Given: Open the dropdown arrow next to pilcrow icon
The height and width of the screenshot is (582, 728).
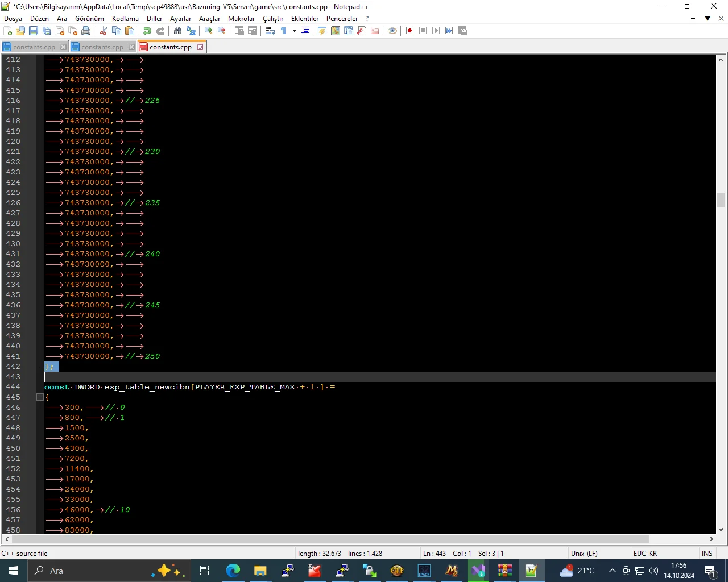Looking at the screenshot, I should tap(294, 31).
